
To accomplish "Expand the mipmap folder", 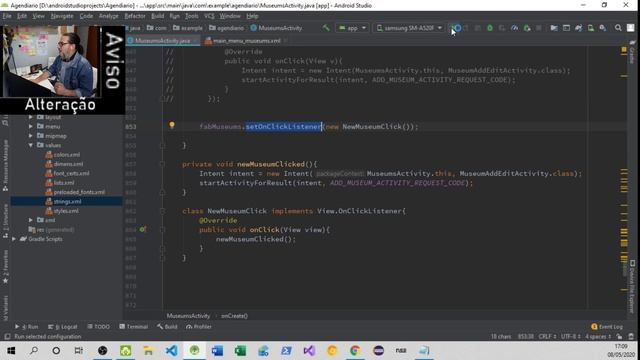I will (31, 136).
